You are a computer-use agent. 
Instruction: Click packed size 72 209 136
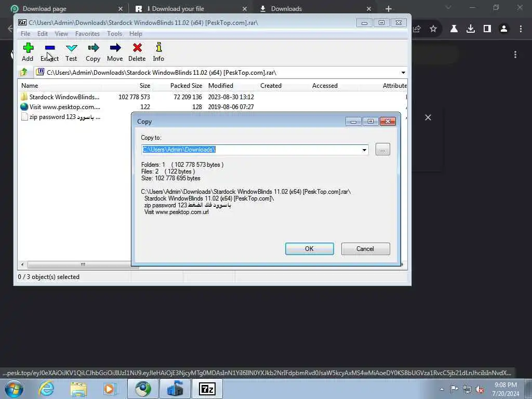coord(188,97)
